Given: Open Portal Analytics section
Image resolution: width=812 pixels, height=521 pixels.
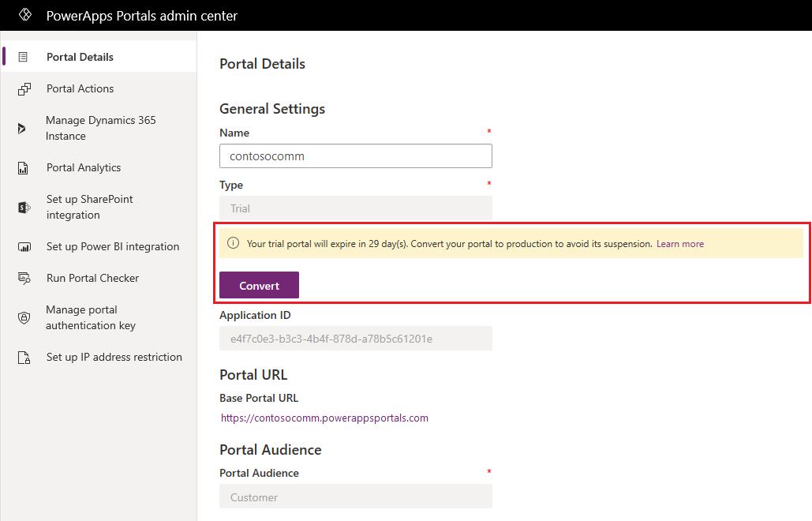Looking at the screenshot, I should click(99, 167).
